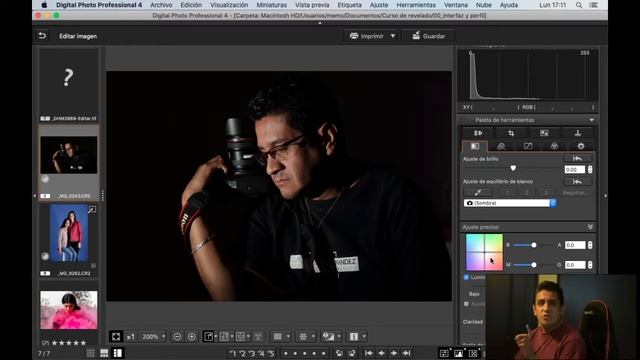
Task: Open Notification Center list icon in menu bar
Action: pyautogui.click(x=594, y=5)
